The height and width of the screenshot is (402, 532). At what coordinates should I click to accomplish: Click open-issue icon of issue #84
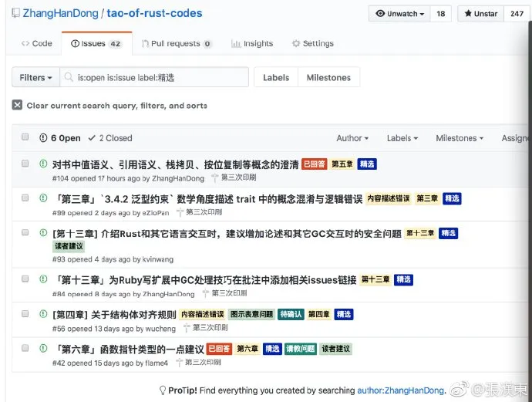[43, 279]
